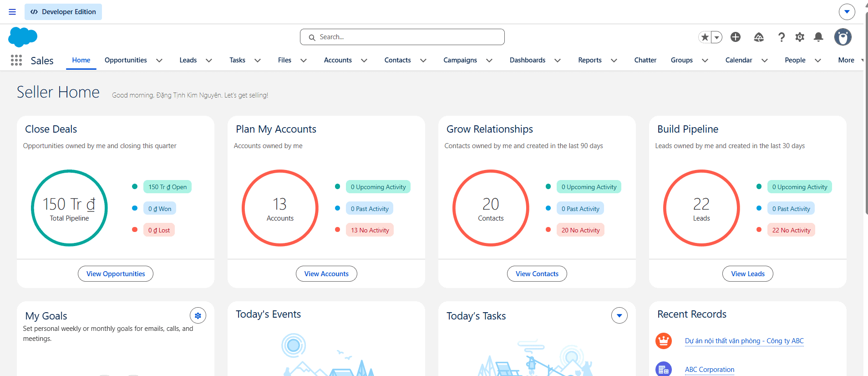Expand the Campaigns tab chevron
Viewport: 868px width, 376px height.
pyautogui.click(x=489, y=60)
